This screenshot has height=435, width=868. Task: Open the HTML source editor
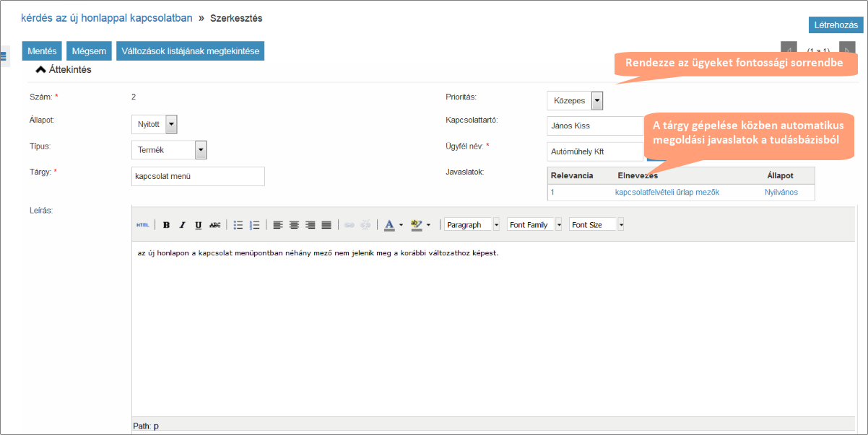[142, 225]
